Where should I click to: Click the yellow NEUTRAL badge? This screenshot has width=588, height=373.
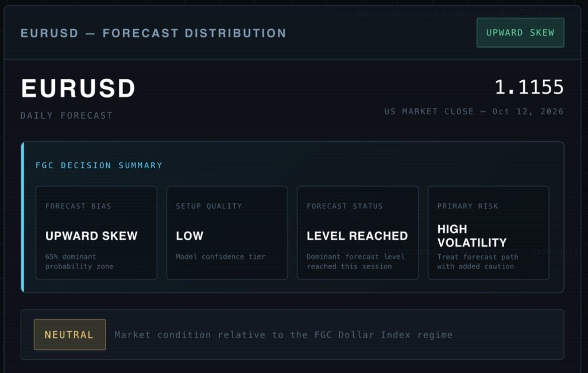(x=69, y=335)
